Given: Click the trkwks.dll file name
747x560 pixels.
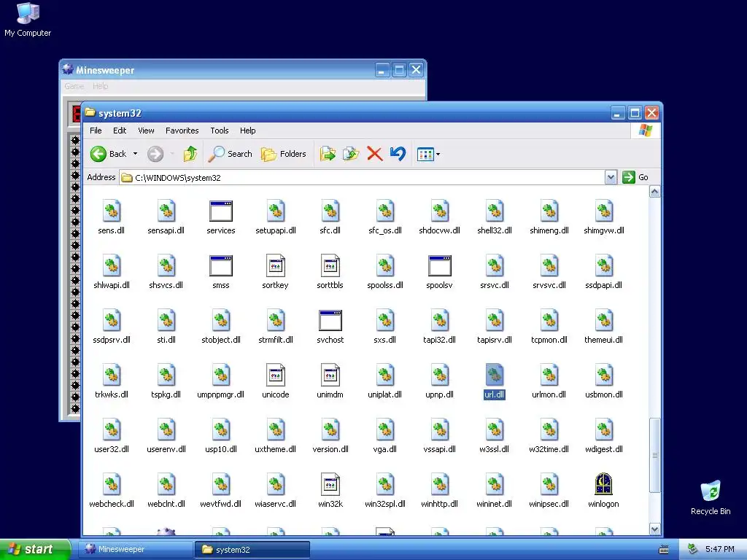Looking at the screenshot, I should pos(112,394).
